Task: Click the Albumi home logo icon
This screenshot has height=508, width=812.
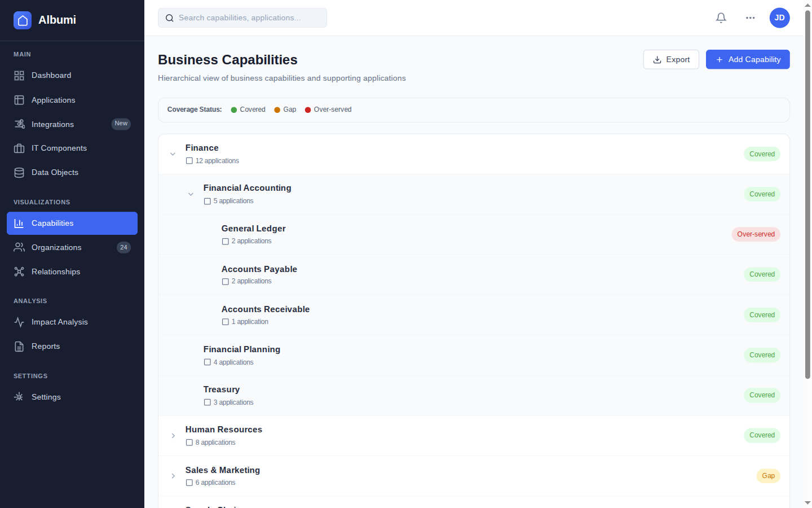Action: click(23, 20)
